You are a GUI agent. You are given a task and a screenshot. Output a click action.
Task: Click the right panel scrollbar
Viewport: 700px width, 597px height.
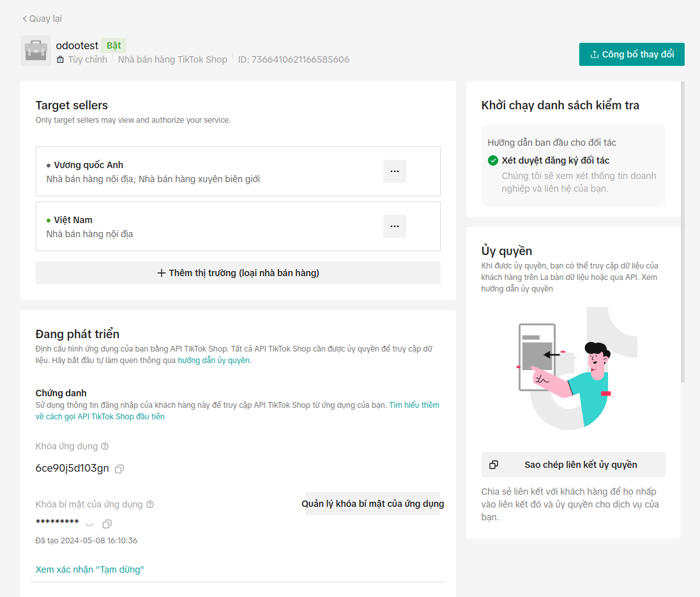pyautogui.click(x=682, y=230)
